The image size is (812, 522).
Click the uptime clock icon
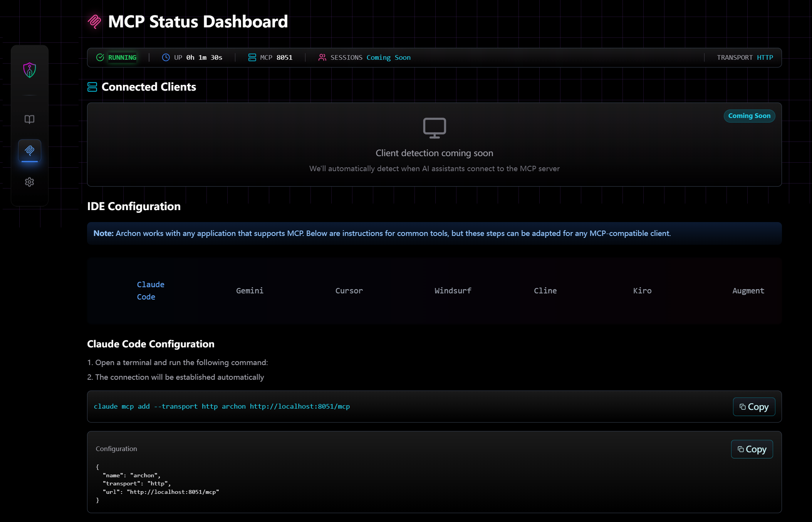pos(166,57)
